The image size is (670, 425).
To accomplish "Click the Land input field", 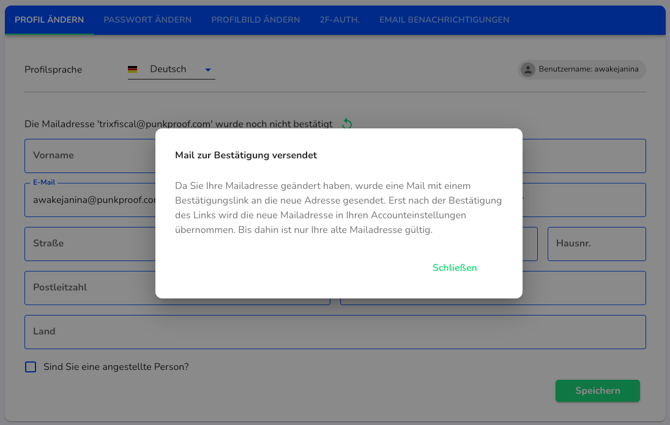I will (335, 332).
